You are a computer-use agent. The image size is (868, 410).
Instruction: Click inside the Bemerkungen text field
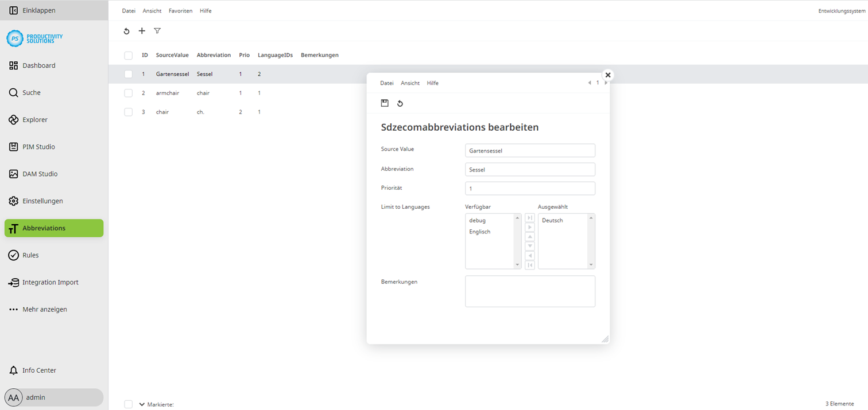tap(529, 291)
